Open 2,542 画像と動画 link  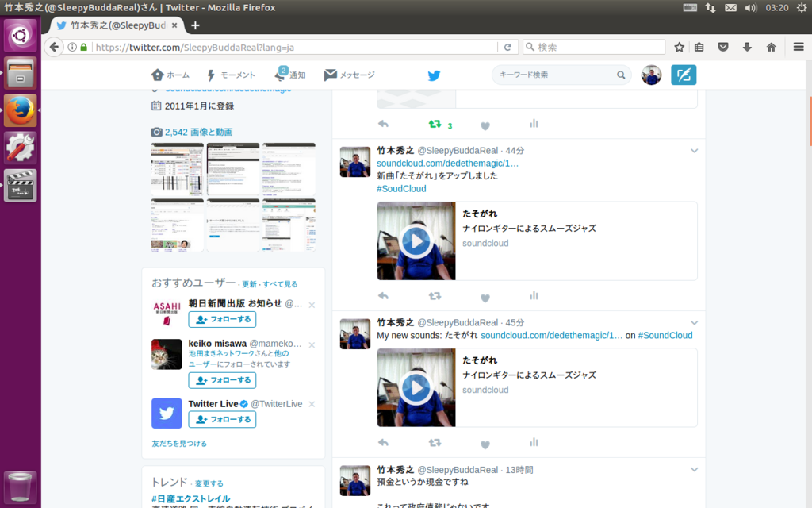[199, 133]
